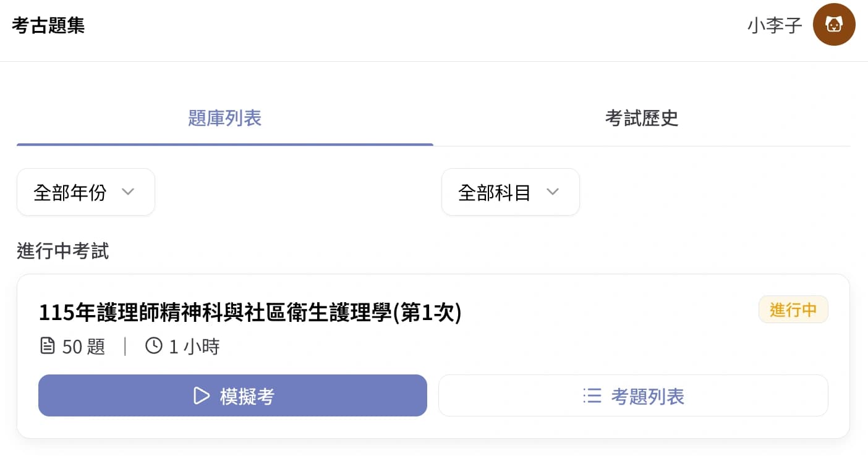Click the clock icon next to 1 小時

(x=153, y=346)
